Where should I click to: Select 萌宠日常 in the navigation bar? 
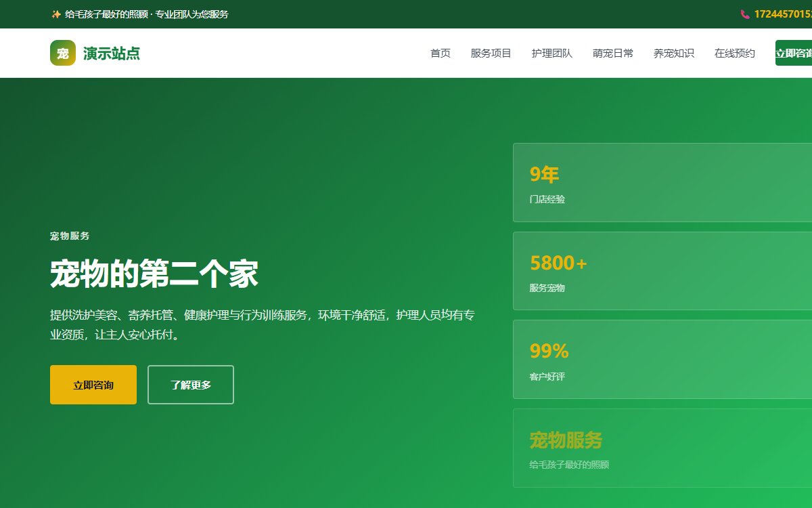tap(613, 53)
